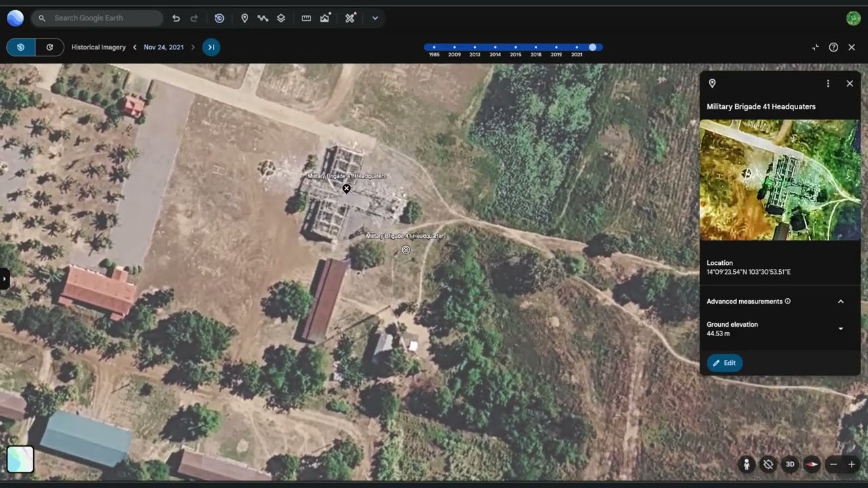
Task: Show Advanced measurements info tooltip
Action: pos(787,302)
